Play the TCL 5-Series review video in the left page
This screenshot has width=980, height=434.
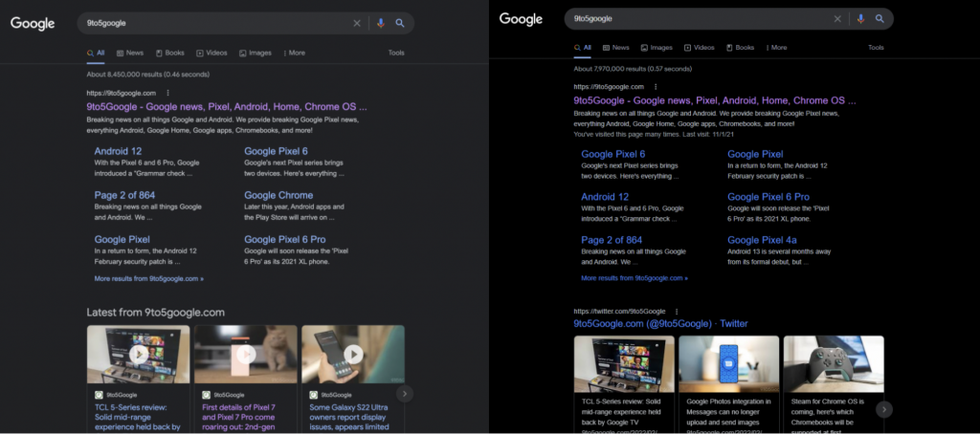click(x=138, y=355)
